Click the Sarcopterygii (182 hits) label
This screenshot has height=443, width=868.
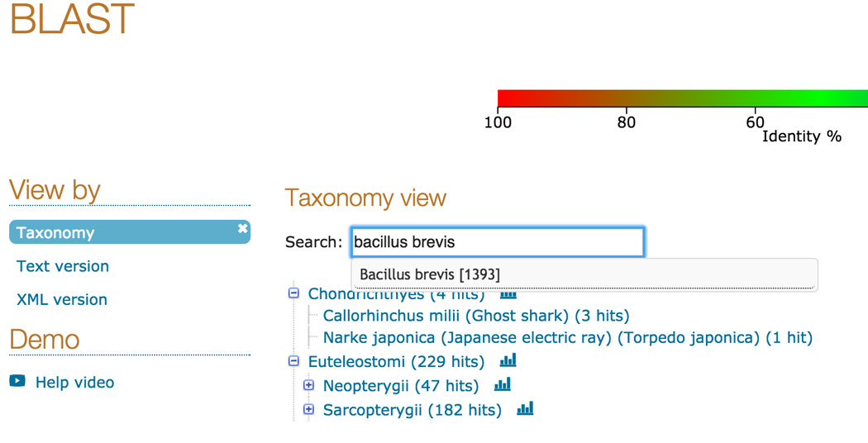pyautogui.click(x=412, y=410)
